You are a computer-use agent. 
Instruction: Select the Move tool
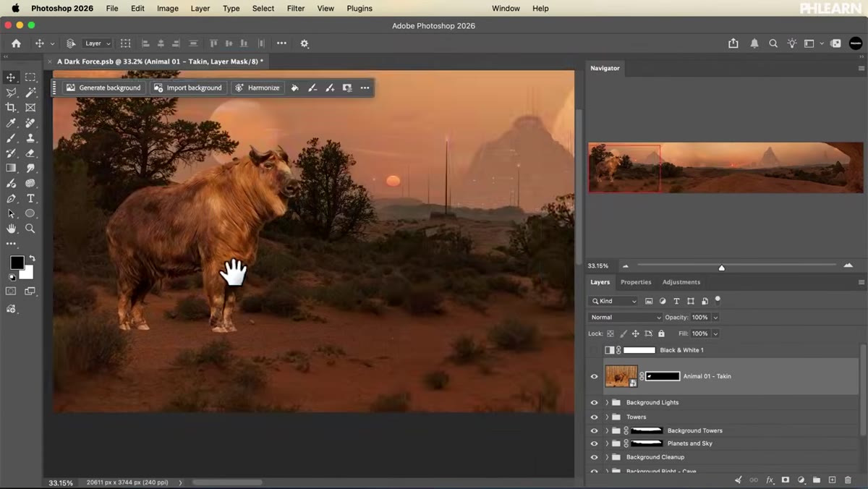pyautogui.click(x=11, y=77)
